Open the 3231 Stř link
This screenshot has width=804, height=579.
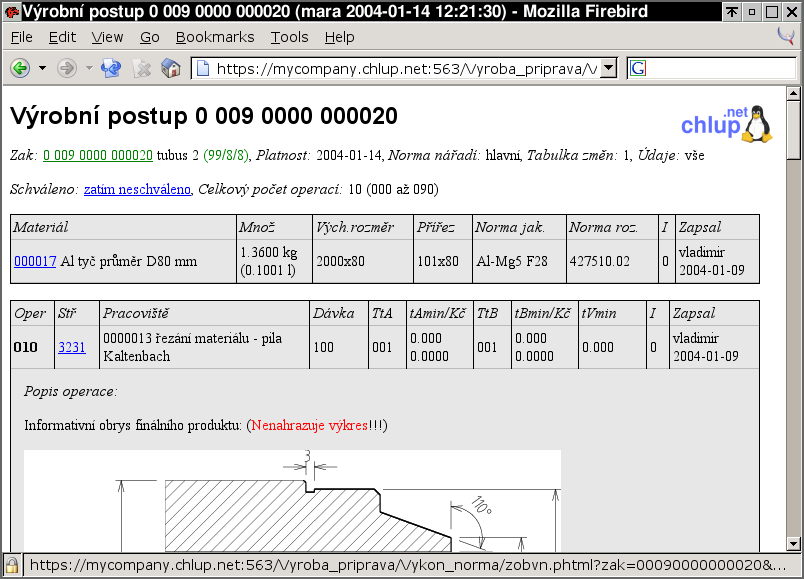pyautogui.click(x=72, y=347)
